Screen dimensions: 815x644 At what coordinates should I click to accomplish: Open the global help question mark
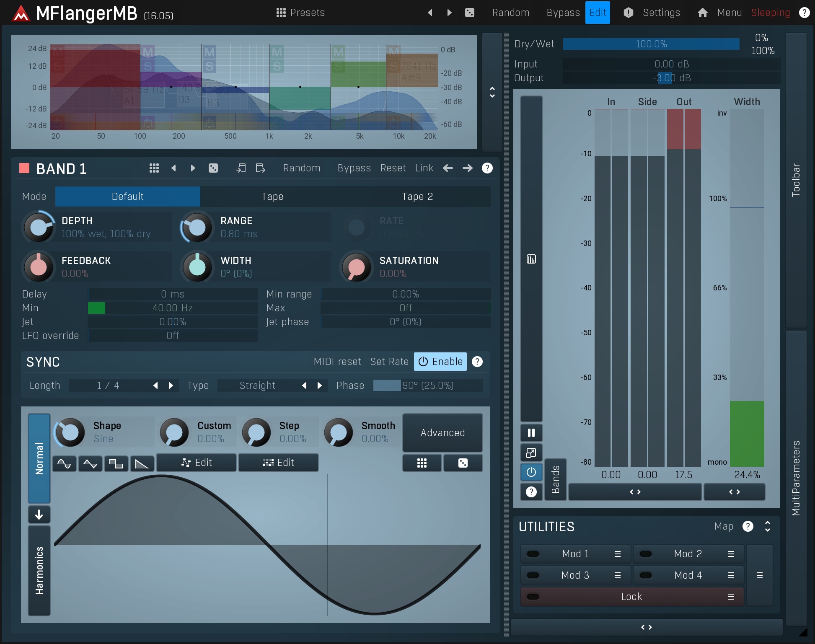click(x=804, y=13)
